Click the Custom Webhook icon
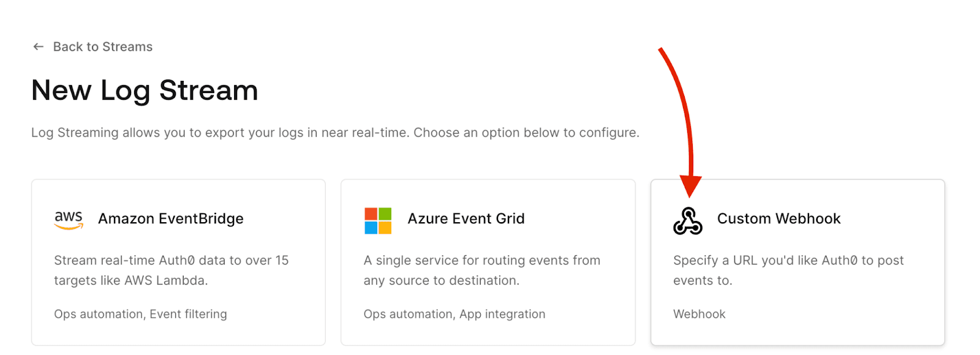Viewport: 980px width, 355px height. pyautogui.click(x=687, y=221)
